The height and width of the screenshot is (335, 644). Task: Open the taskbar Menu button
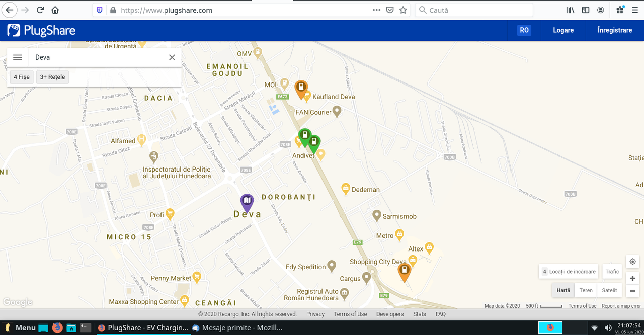click(x=20, y=328)
